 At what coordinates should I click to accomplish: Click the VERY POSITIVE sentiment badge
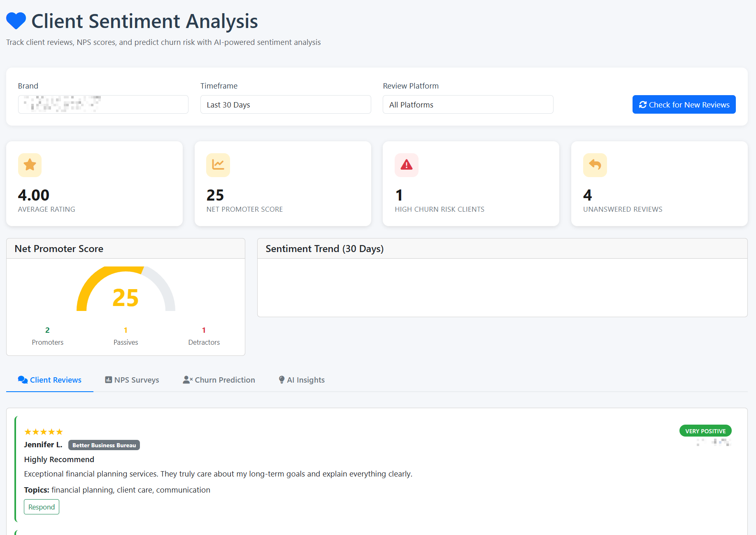tap(705, 430)
